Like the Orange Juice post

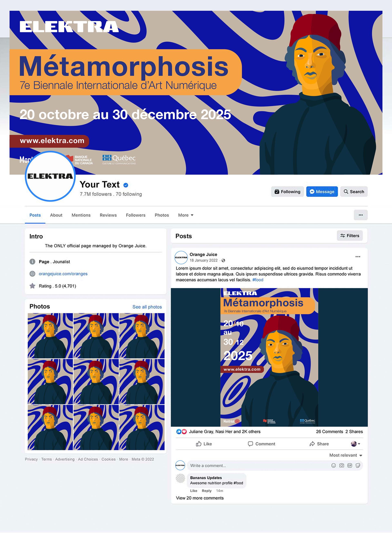point(204,444)
